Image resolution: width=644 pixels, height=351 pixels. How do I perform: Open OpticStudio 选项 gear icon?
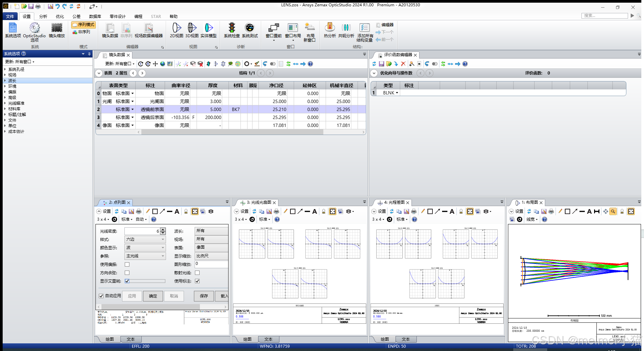(34, 32)
